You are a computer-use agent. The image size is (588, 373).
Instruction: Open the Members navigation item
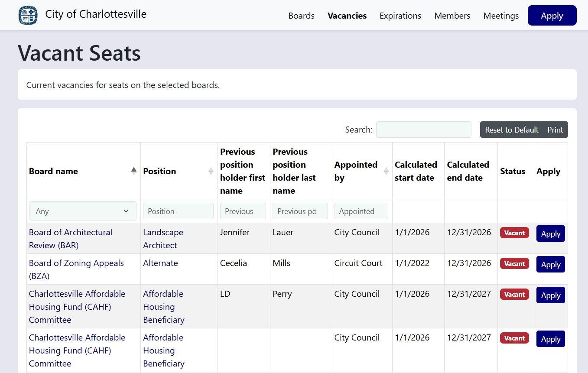452,16
